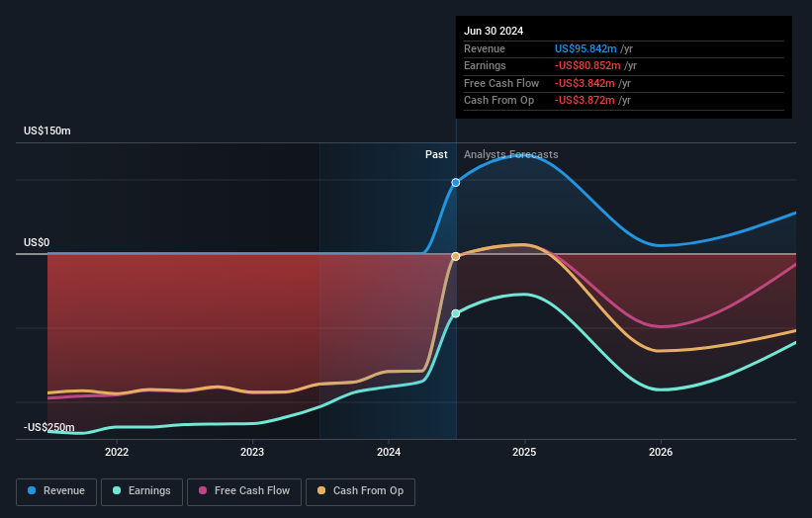The height and width of the screenshot is (518, 812).
Task: Click the -US$250m y-axis label
Action: tap(49, 427)
